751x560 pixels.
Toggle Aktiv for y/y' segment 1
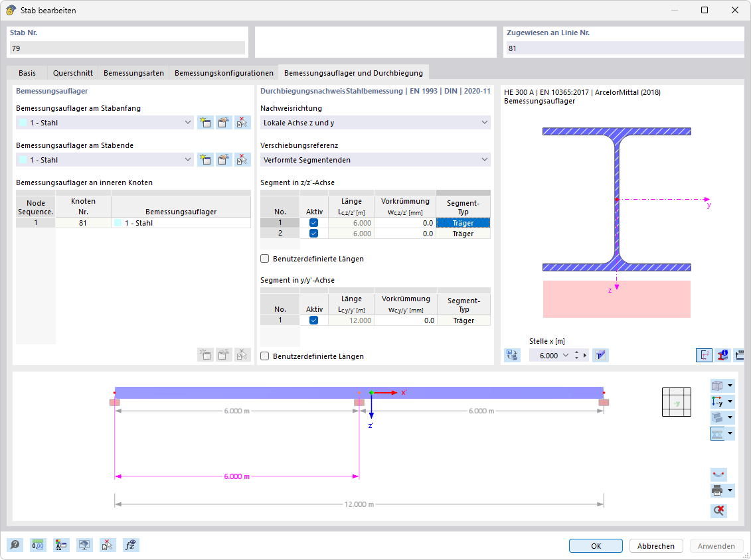313,320
